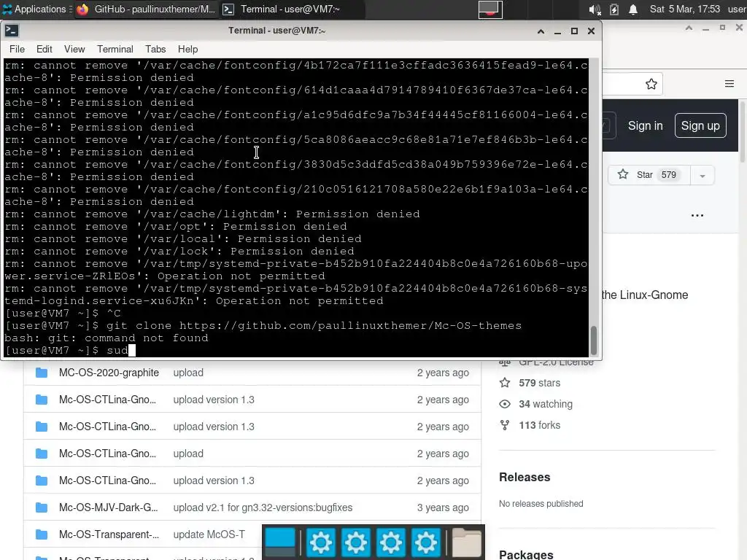Bookmark page with Firefox star icon

click(651, 85)
